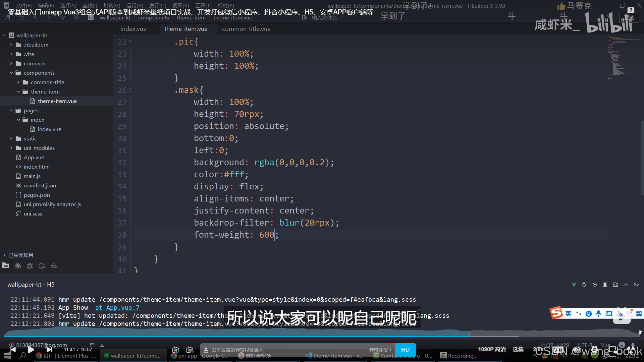The width and height of the screenshot is (644, 362).
Task: Click the open-in-new-window console icon
Action: 615,285
